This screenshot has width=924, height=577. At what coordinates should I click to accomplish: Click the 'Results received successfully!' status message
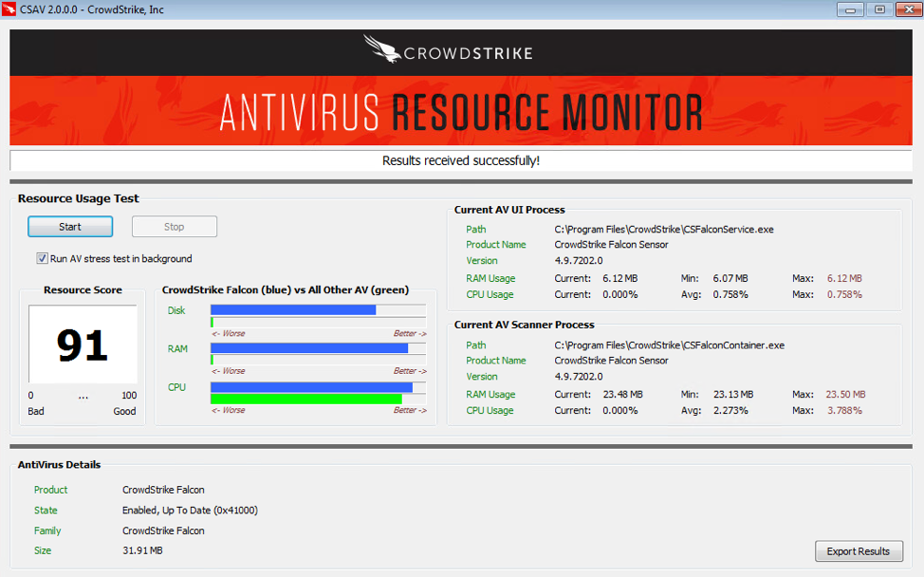(x=461, y=161)
